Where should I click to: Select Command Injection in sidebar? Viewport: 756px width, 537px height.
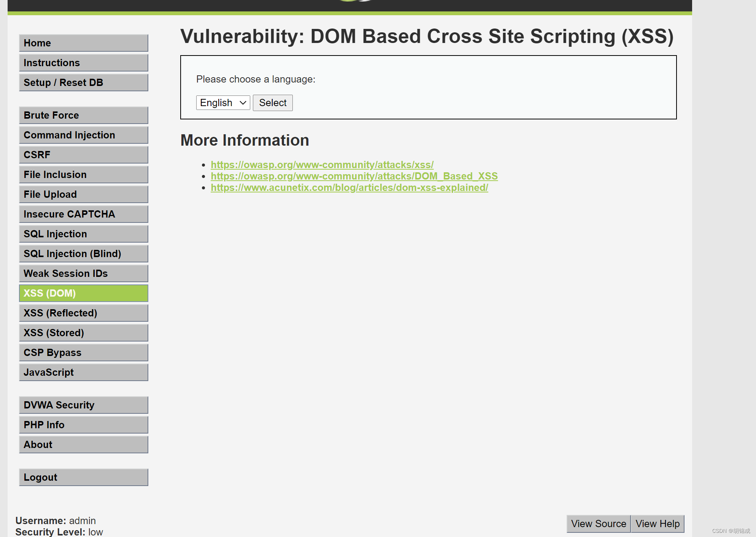(x=84, y=135)
